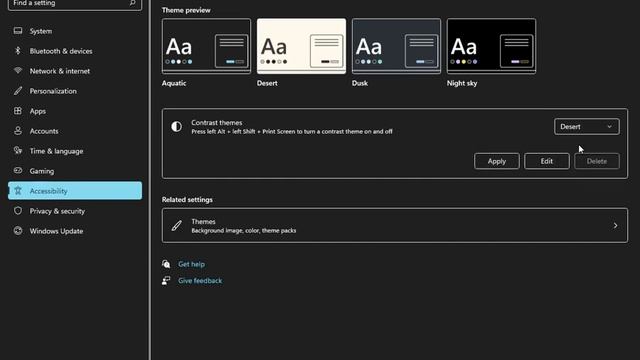Click the Get help chat icon

coord(166,264)
